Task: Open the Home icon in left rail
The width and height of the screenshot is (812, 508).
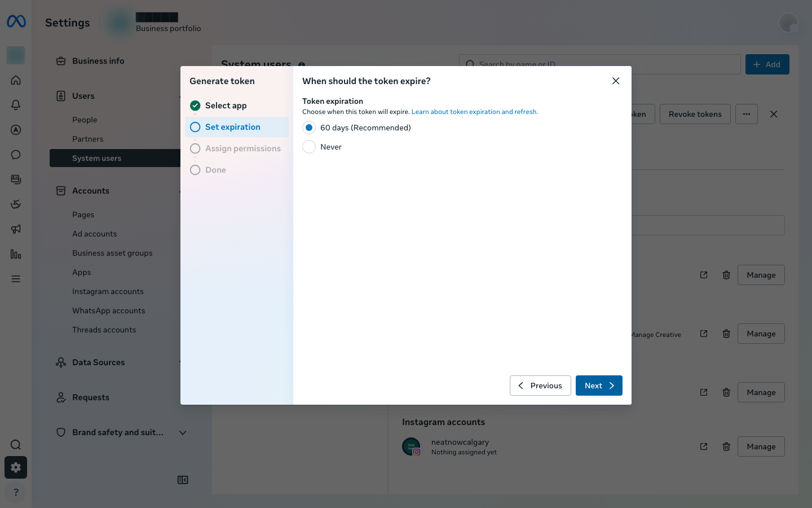Action: point(16,80)
